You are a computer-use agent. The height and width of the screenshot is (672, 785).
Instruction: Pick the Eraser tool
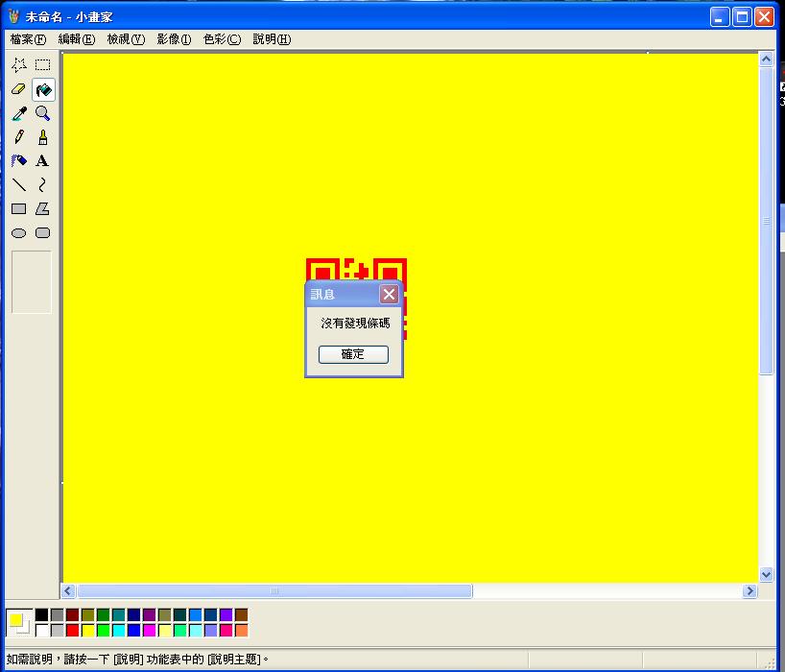pos(19,89)
